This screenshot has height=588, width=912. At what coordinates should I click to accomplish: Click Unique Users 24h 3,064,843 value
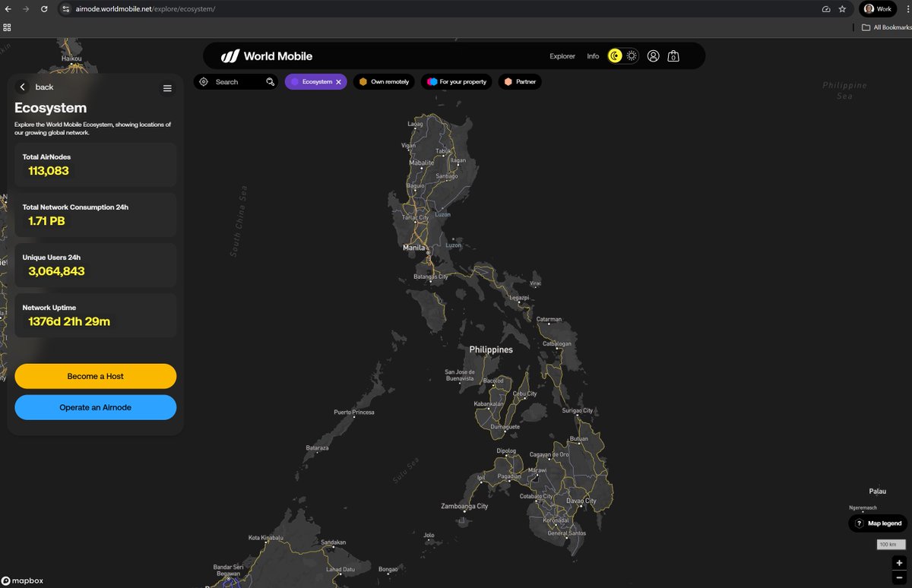(x=56, y=271)
